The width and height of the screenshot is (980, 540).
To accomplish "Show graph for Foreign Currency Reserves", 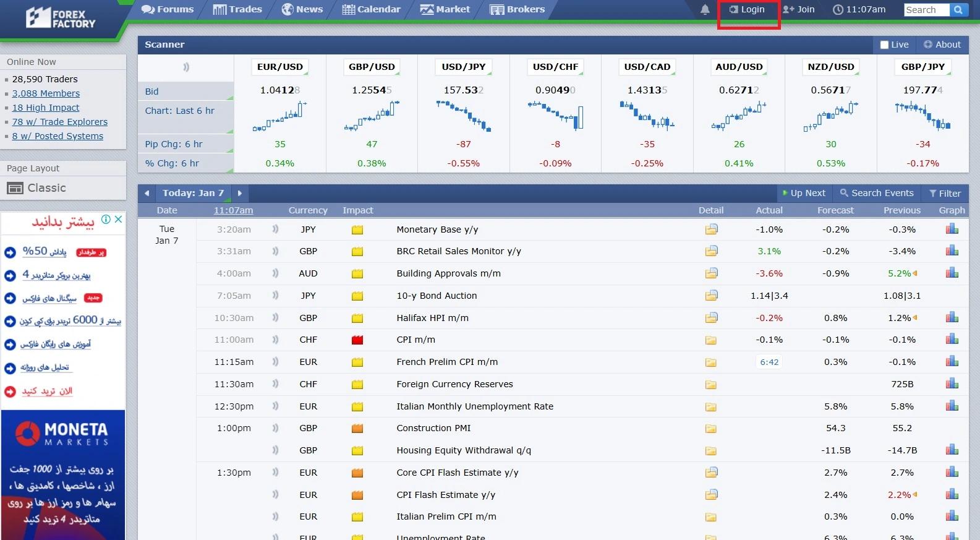I will 952,384.
